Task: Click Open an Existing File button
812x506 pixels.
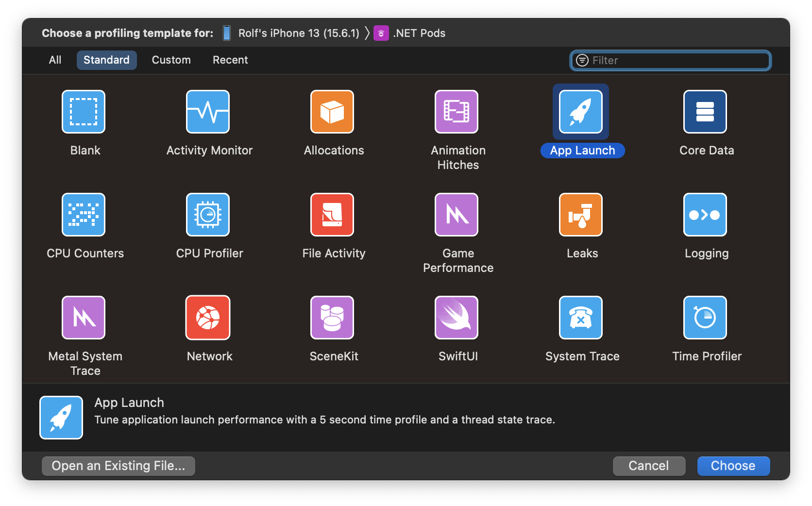Action: pos(118,466)
